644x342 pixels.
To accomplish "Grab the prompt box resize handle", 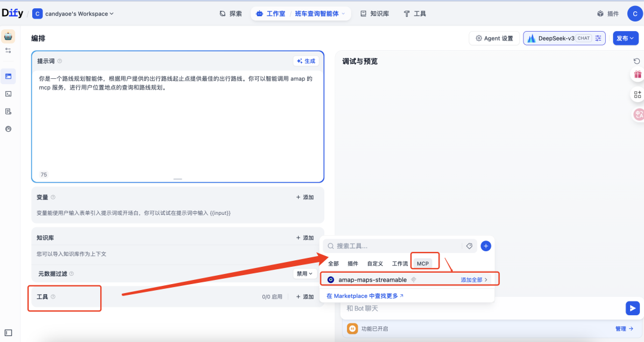I will (x=178, y=179).
